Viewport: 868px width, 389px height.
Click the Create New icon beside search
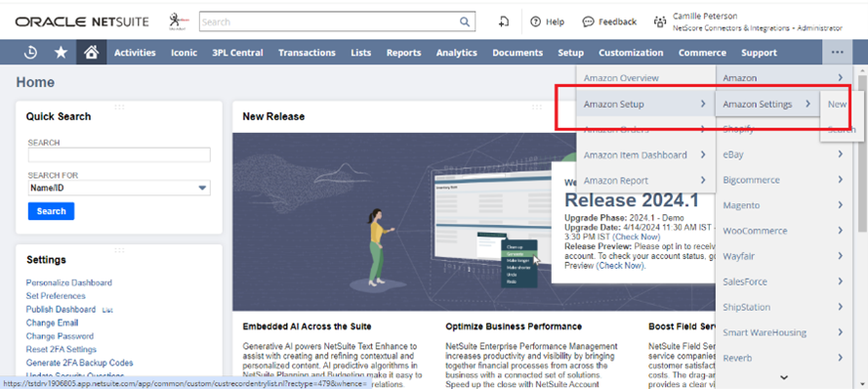point(504,22)
